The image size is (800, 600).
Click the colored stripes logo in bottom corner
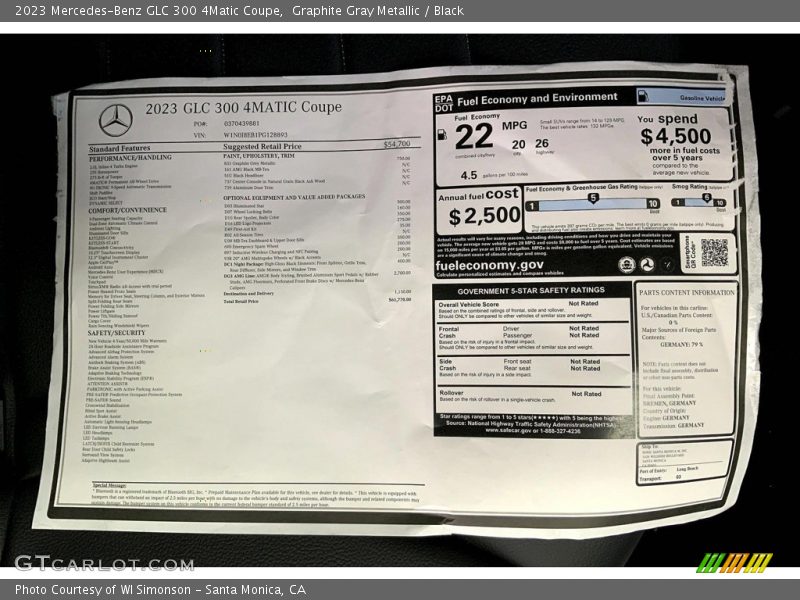[734, 563]
